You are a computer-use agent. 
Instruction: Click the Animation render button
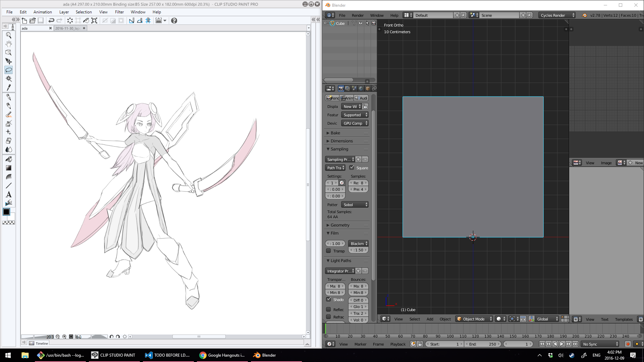(x=347, y=98)
